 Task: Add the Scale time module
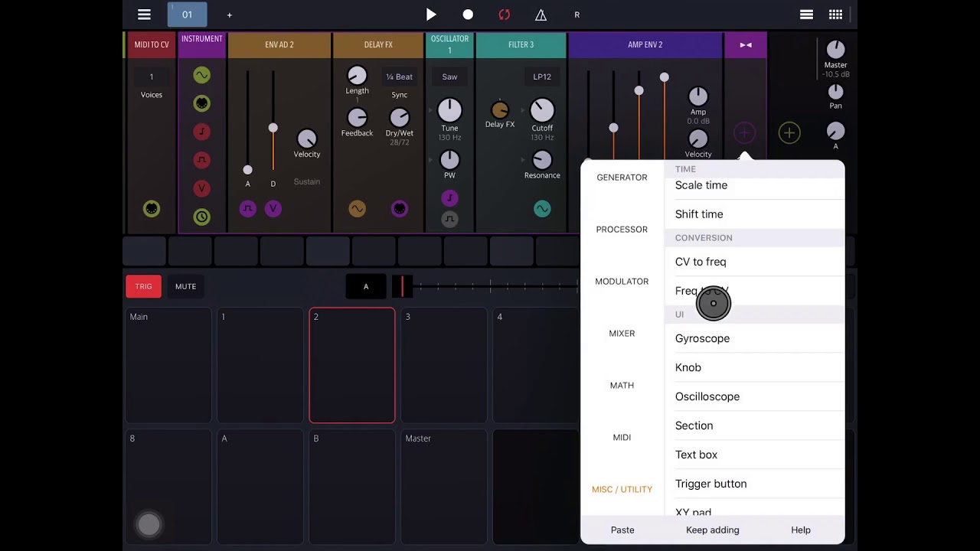(754, 185)
